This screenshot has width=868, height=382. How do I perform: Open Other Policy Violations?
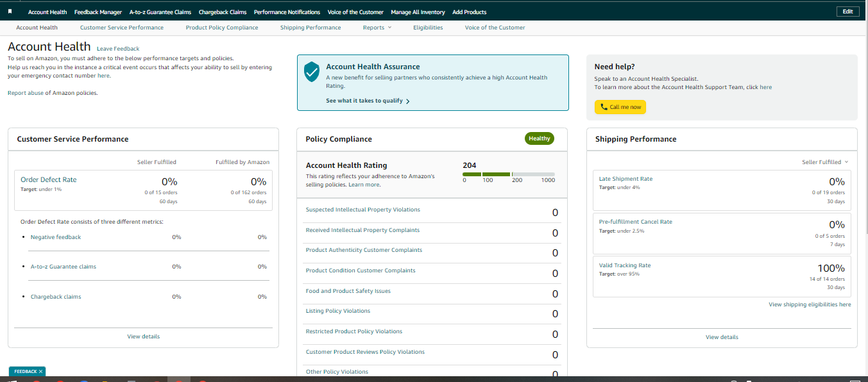[x=337, y=372]
